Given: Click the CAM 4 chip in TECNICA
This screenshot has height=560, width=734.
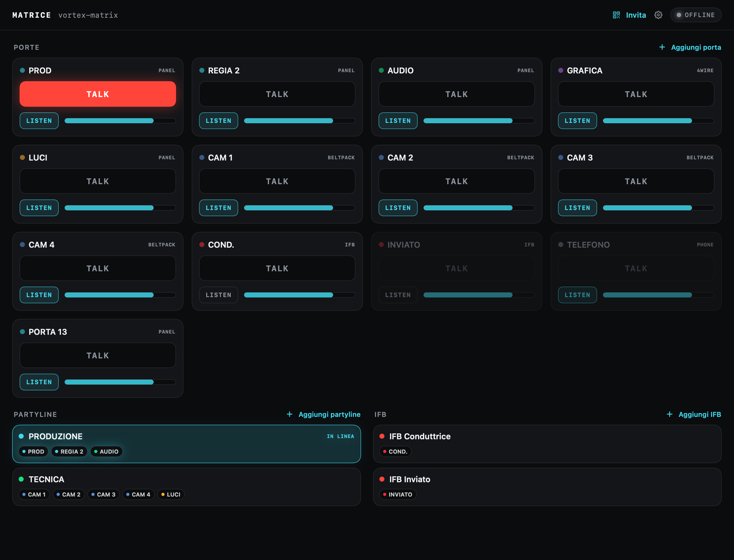Looking at the screenshot, I should tap(138, 494).
